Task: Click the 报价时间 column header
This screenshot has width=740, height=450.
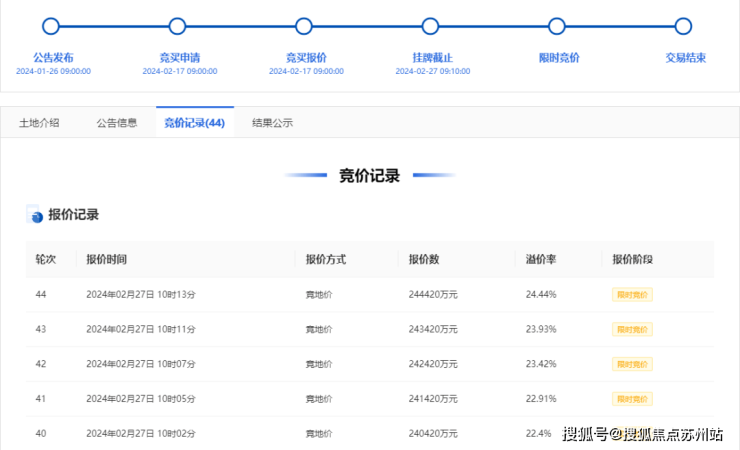Action: coord(106,259)
